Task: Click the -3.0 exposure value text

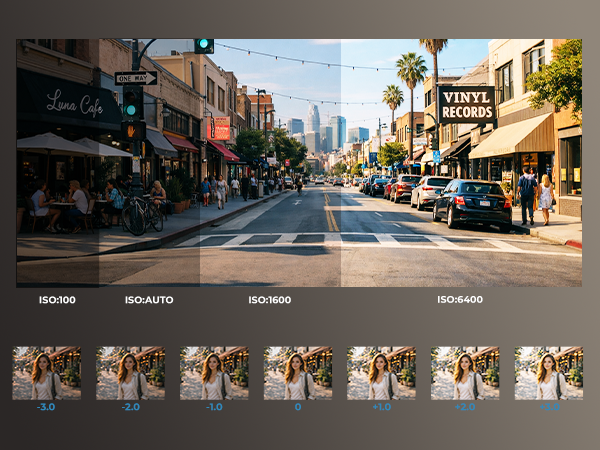Action: click(46, 407)
